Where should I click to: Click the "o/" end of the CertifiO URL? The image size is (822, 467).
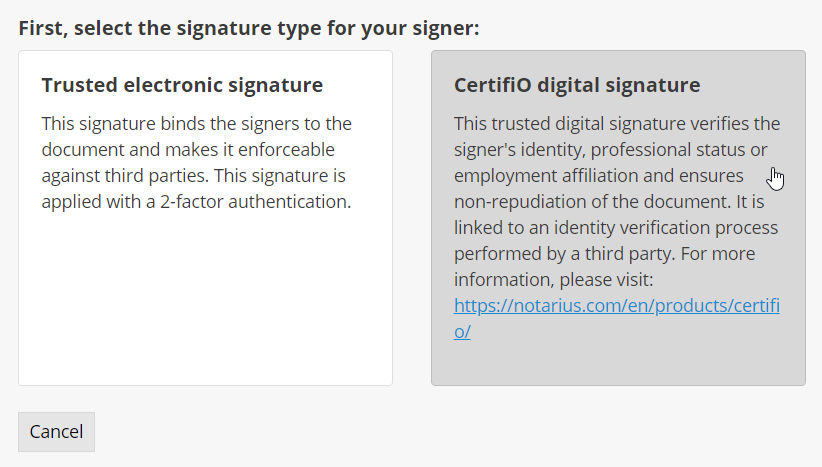[462, 332]
